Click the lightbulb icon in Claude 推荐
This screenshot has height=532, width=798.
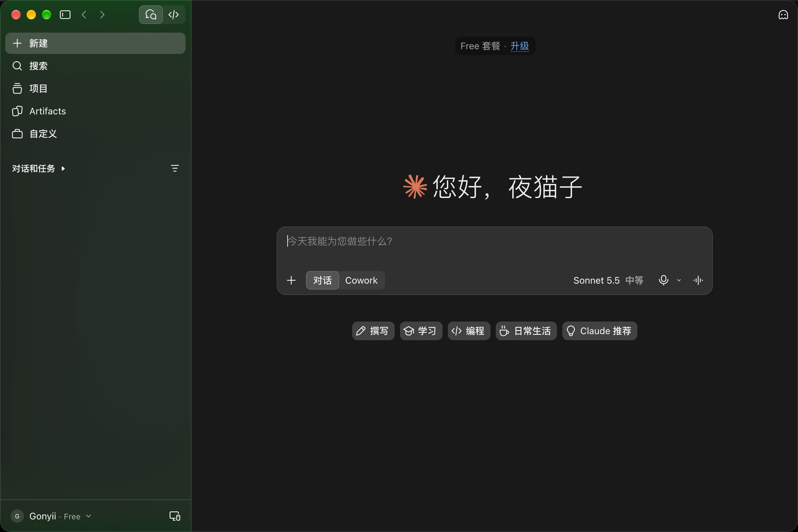571,331
